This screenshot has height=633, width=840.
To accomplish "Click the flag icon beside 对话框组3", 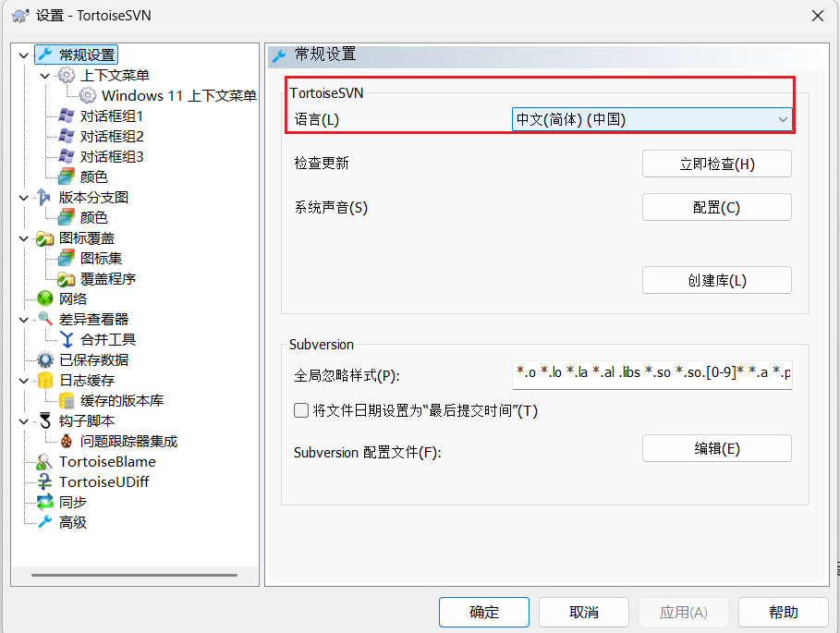I will pyautogui.click(x=67, y=156).
